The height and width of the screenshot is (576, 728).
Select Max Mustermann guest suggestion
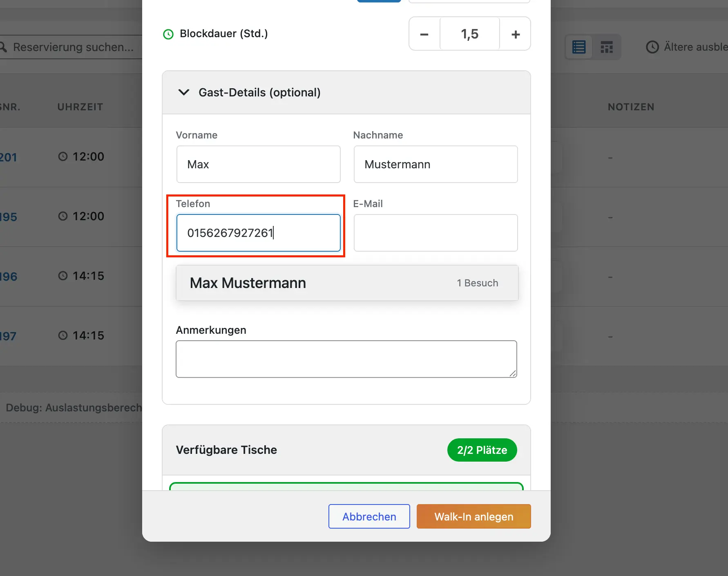[x=346, y=283]
